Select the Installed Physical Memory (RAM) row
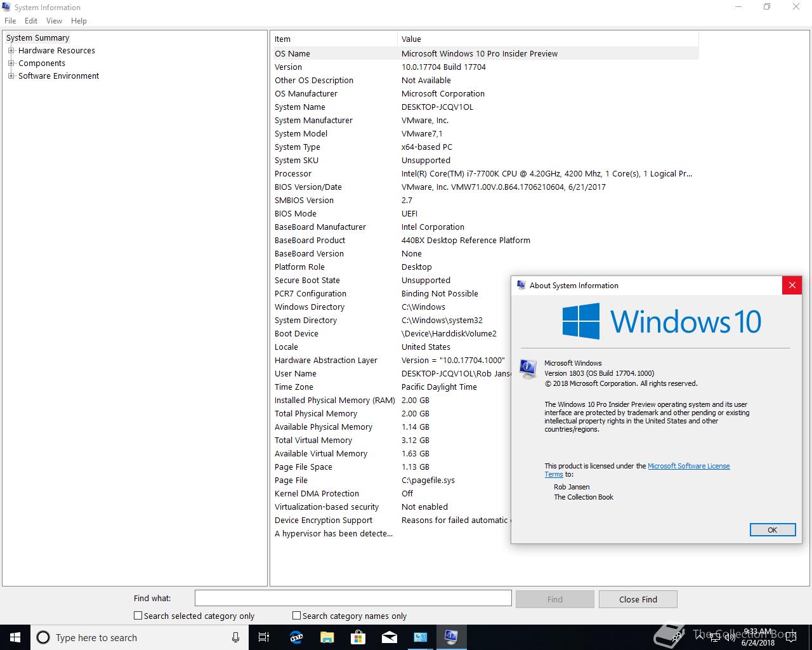The image size is (812, 650). click(x=392, y=400)
